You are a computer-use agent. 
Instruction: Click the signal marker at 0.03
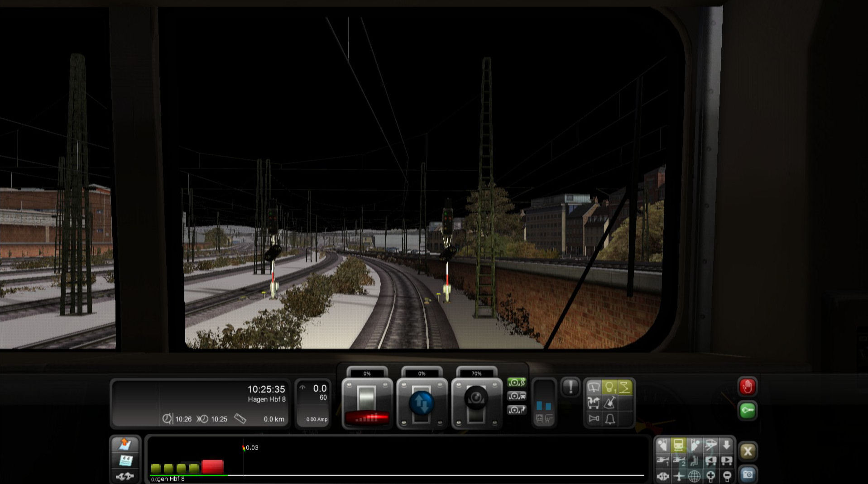click(244, 448)
